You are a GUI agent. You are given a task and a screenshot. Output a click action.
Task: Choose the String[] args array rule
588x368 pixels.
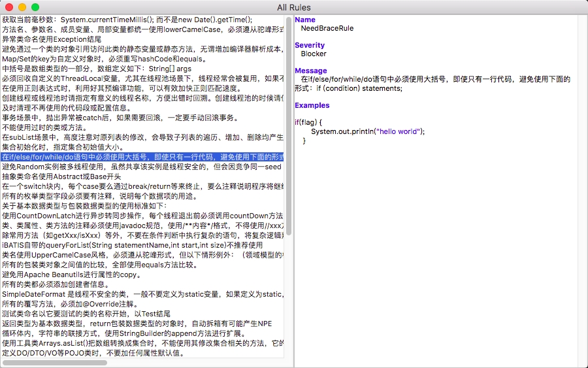pos(98,69)
